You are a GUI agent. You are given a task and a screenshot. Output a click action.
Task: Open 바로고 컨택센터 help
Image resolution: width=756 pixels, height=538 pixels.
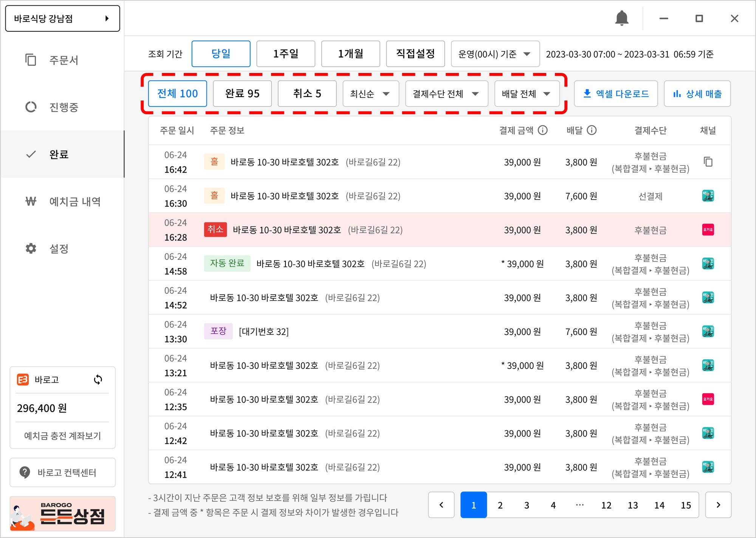point(62,473)
